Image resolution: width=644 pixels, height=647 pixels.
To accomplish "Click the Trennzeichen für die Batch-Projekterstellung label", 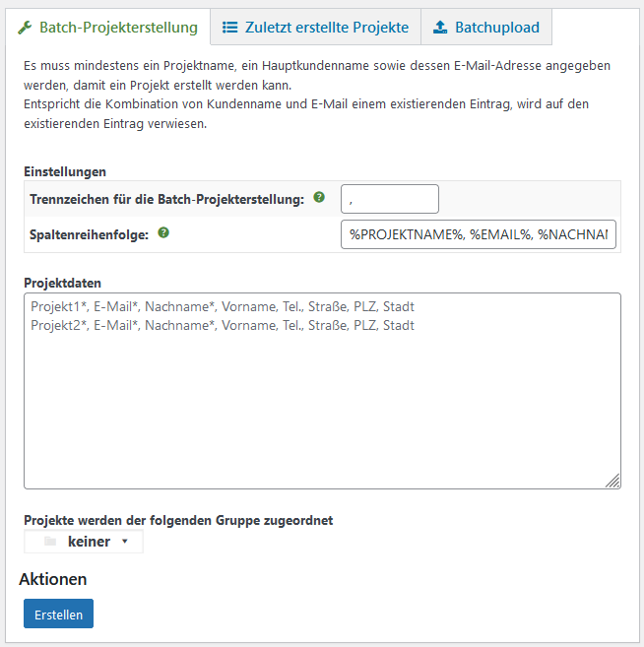I will coord(166,199).
